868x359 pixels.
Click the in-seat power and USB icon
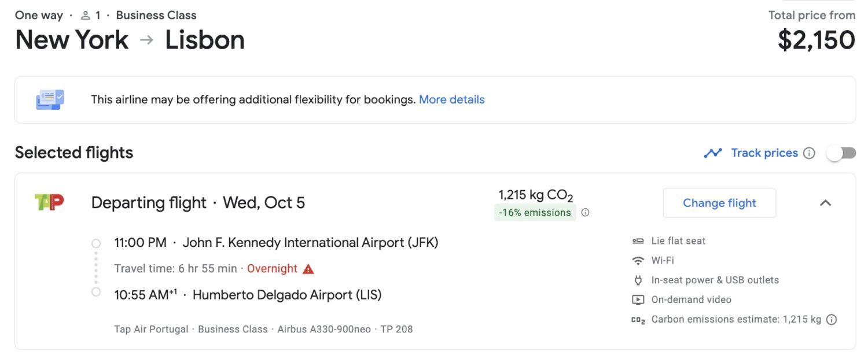(x=638, y=280)
